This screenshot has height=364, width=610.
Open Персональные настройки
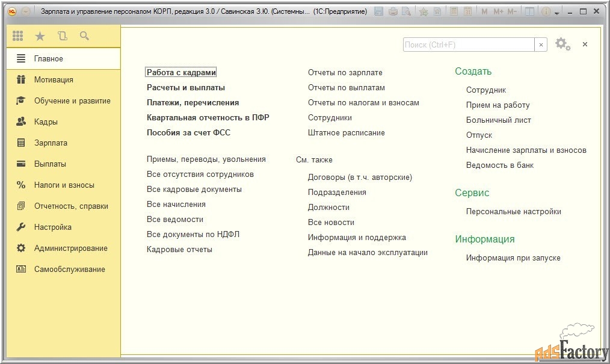[514, 212]
